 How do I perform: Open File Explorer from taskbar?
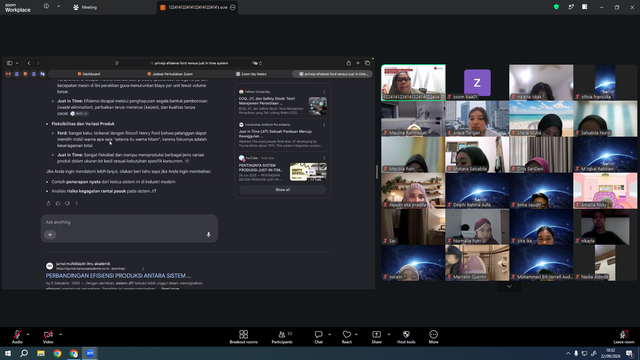41,353
